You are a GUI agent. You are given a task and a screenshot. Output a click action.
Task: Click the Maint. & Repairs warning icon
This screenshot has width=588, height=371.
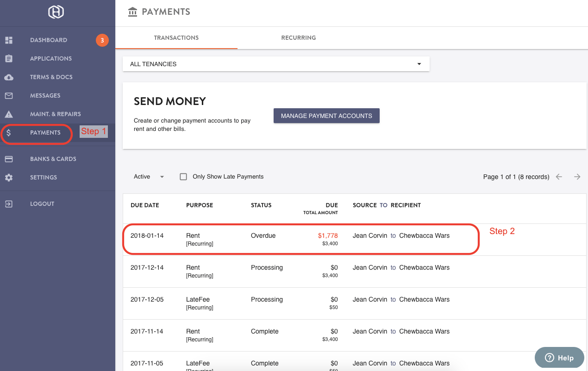click(8, 114)
